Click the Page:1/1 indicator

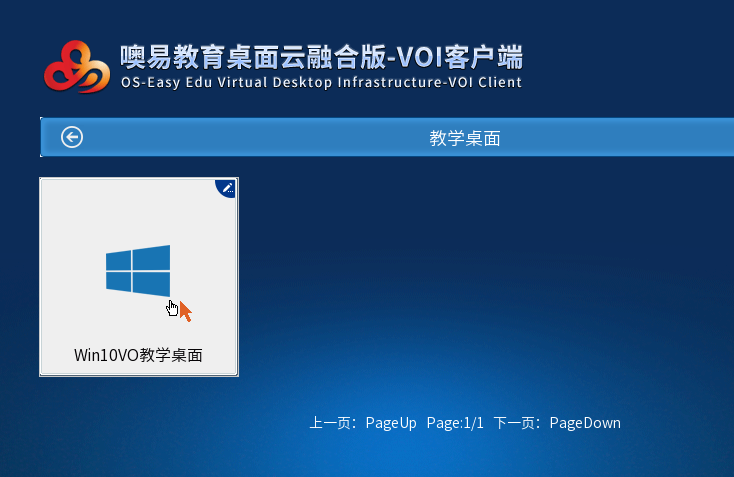coord(455,423)
